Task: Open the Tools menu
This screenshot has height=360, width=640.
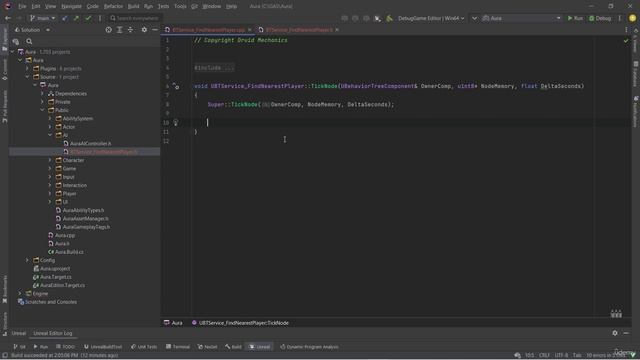Action: 180,7
